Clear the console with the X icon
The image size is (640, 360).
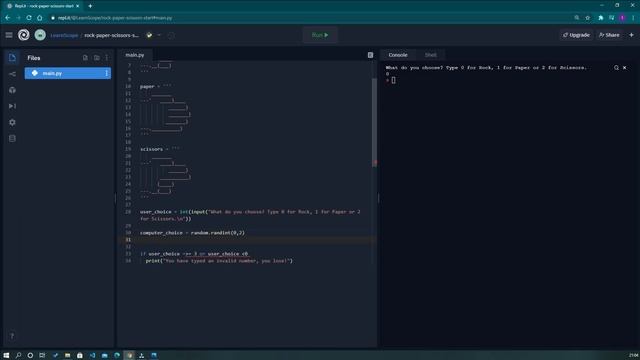tap(624, 68)
